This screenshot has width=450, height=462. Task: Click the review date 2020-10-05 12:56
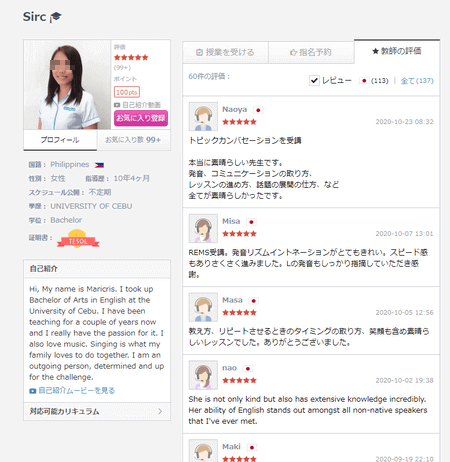coord(404,313)
